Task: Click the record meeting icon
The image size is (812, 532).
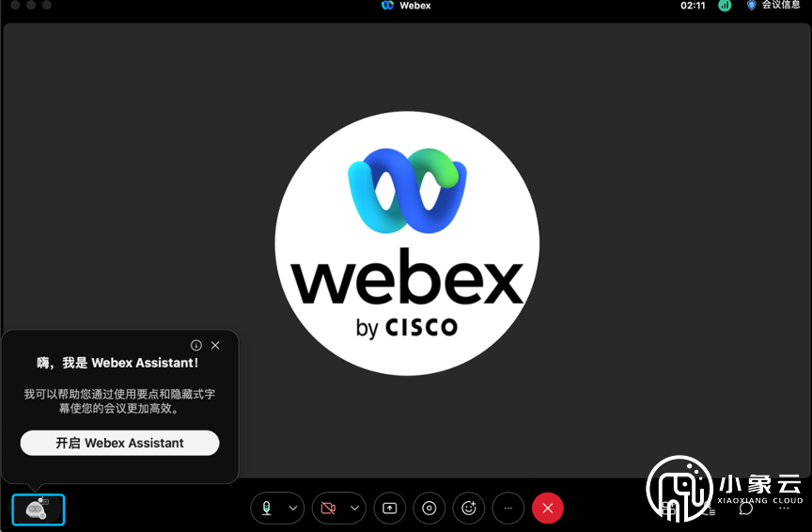Action: pos(429,509)
